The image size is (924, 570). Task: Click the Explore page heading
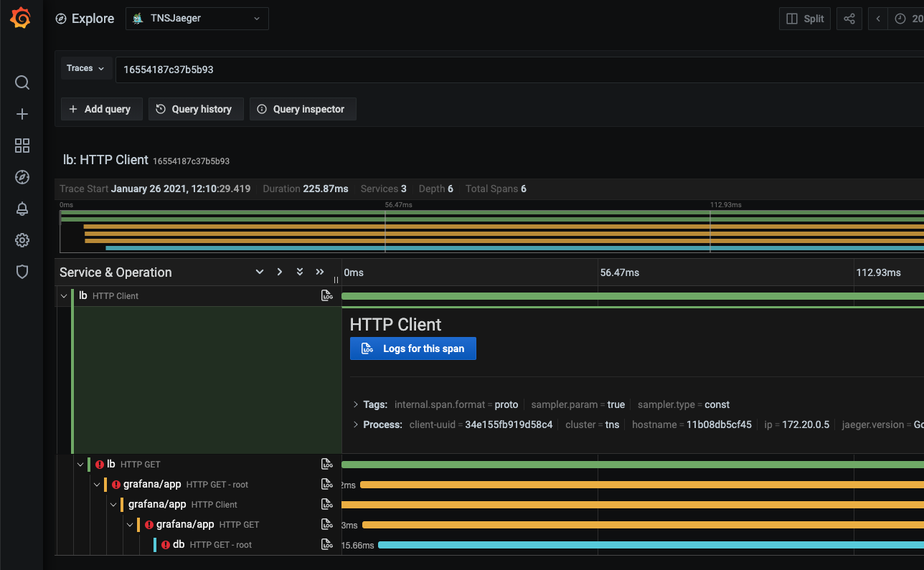point(93,19)
